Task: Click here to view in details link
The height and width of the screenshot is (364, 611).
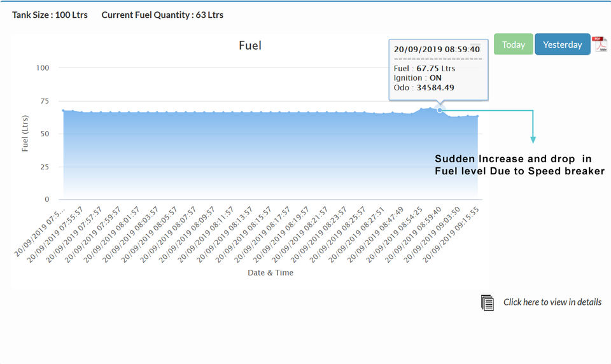Action: tap(552, 302)
